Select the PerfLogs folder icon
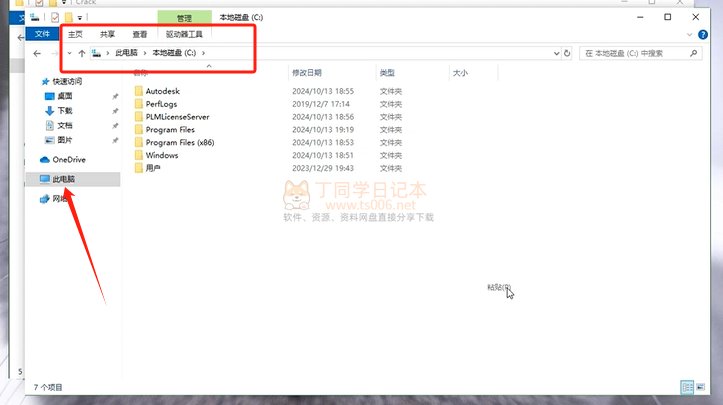 pos(138,104)
